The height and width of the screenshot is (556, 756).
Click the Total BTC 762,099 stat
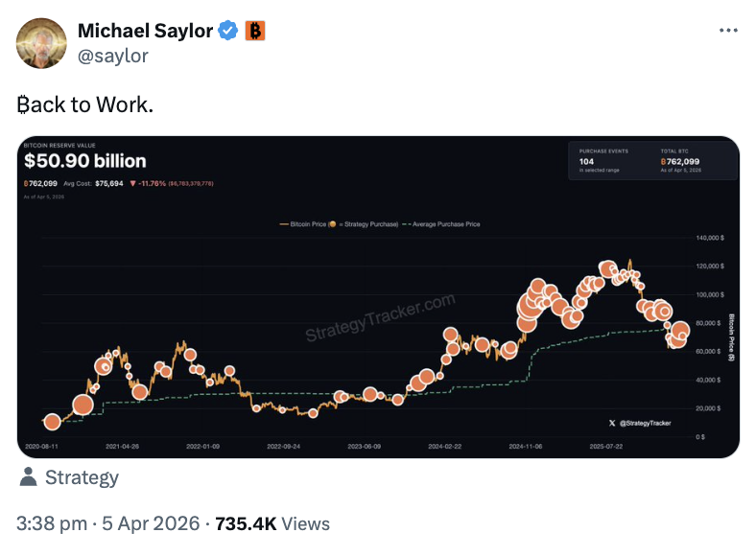pyautogui.click(x=679, y=162)
